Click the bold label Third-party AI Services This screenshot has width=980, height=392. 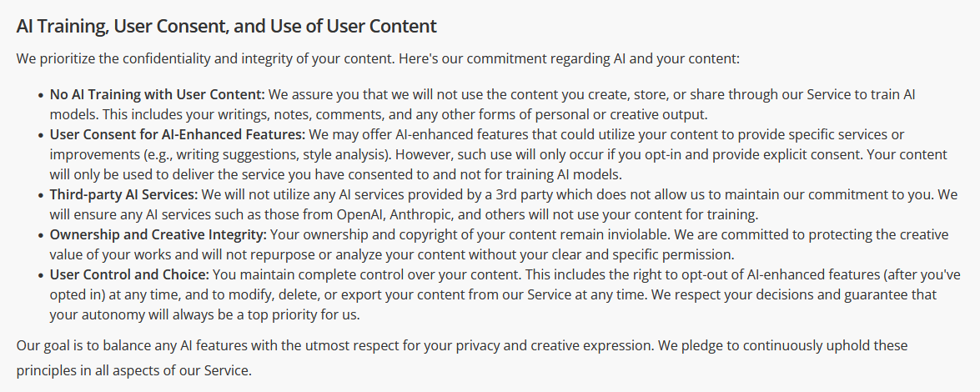point(123,194)
